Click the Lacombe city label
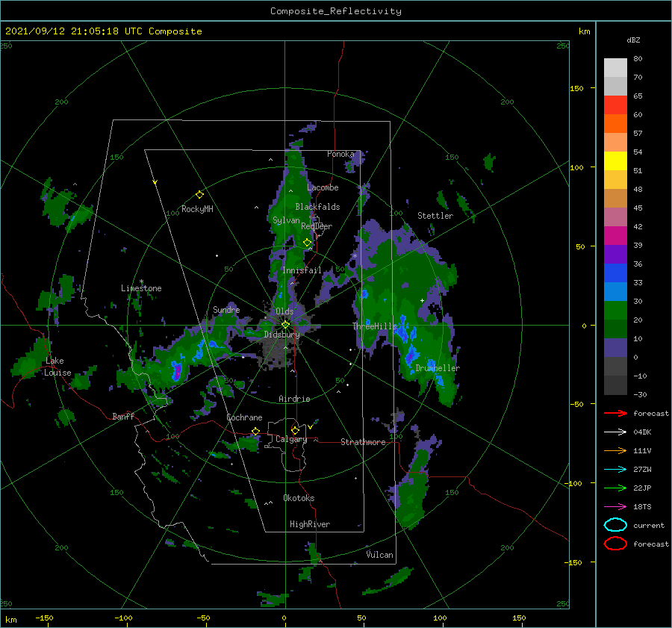Screen dimensions: 672x628 (x=323, y=187)
